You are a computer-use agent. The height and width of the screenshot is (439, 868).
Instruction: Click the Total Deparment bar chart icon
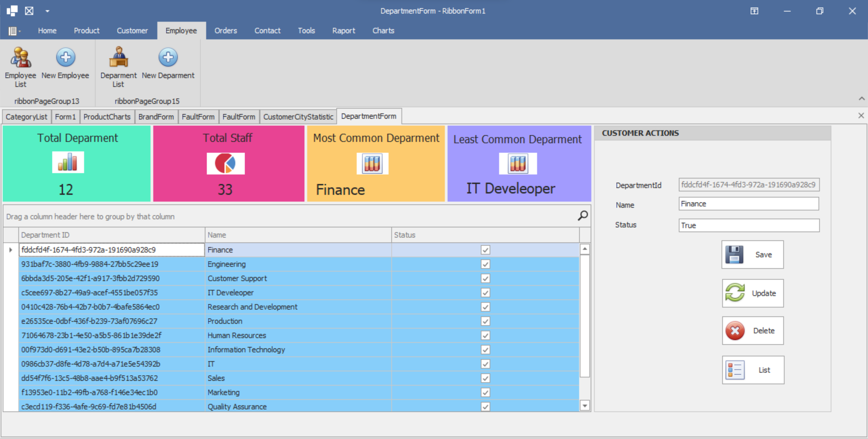pos(68,162)
